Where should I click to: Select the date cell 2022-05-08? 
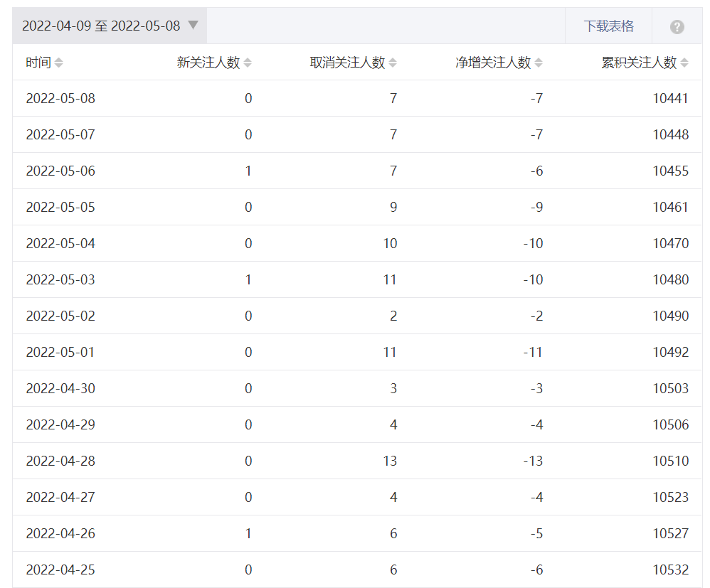point(60,98)
